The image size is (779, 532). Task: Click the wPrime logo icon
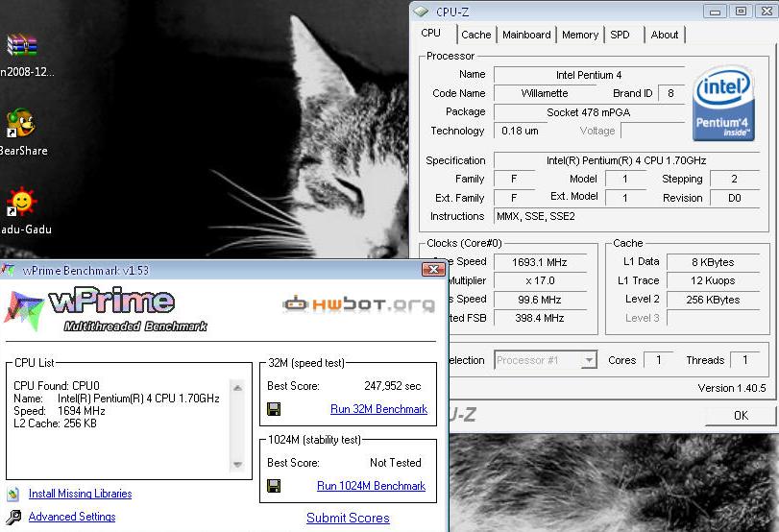(x=23, y=311)
